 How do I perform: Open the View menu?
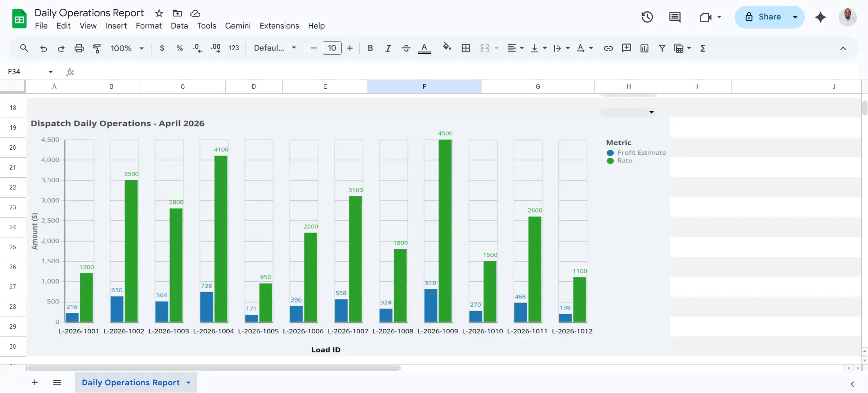[x=88, y=26]
